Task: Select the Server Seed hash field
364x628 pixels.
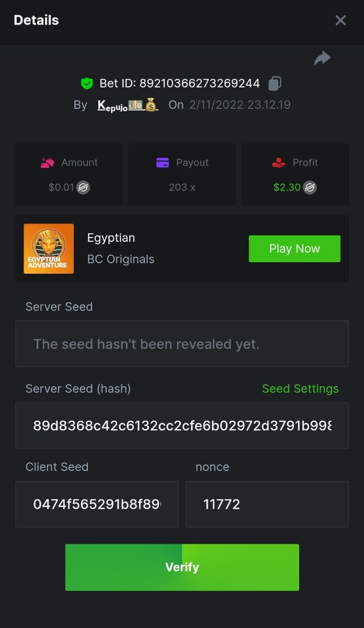Action: click(x=182, y=425)
